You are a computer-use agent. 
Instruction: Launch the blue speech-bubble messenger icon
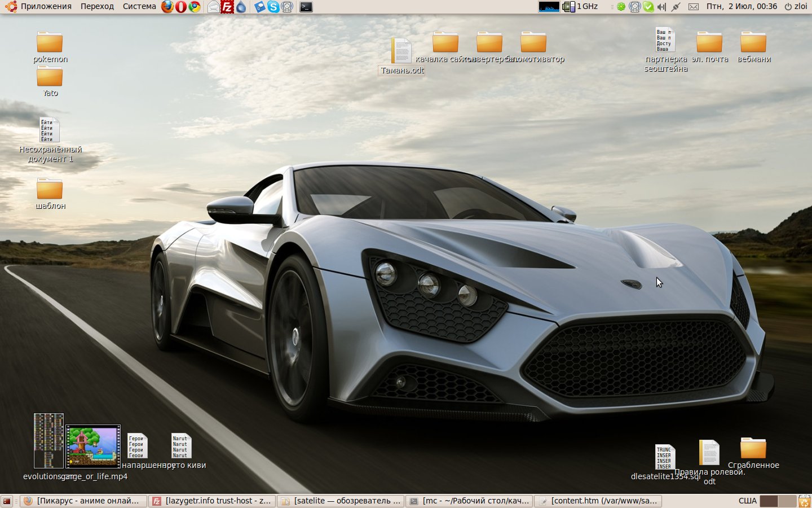(259, 7)
